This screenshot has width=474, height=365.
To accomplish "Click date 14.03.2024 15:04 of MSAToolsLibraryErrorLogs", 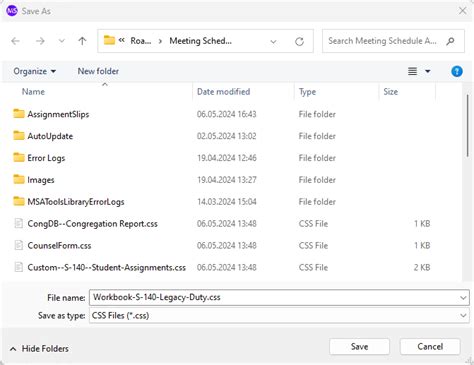I will tap(227, 202).
